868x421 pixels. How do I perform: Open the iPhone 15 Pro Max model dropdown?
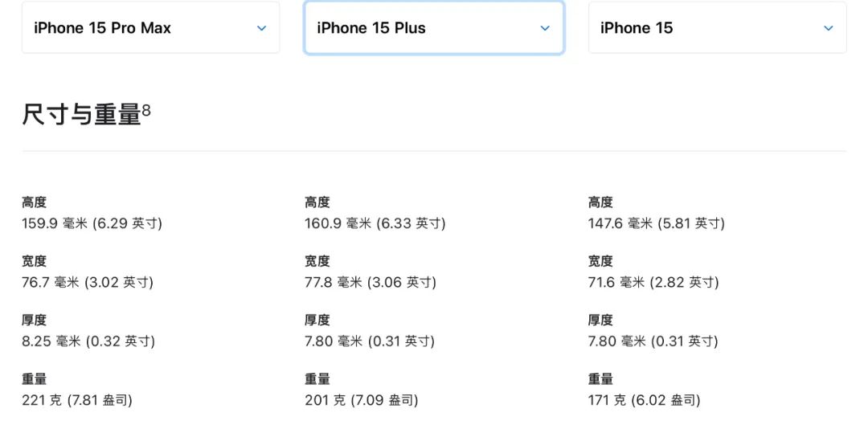pyautogui.click(x=150, y=28)
